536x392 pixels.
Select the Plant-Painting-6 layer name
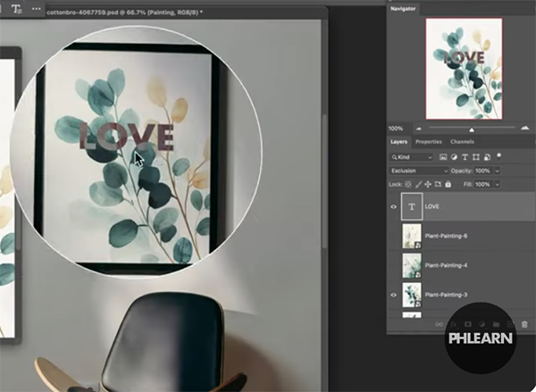pyautogui.click(x=446, y=236)
